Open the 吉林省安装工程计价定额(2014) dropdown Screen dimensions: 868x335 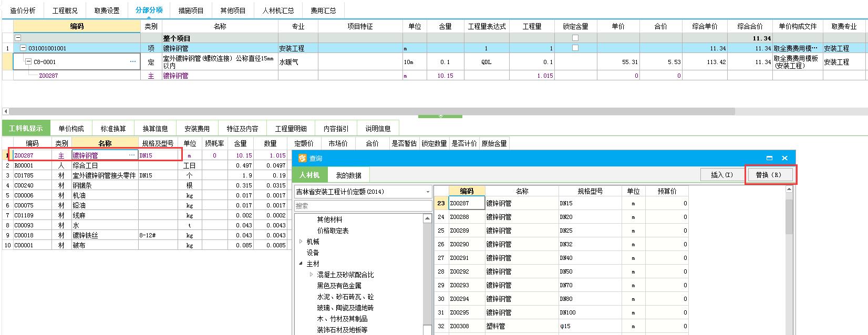(x=428, y=192)
